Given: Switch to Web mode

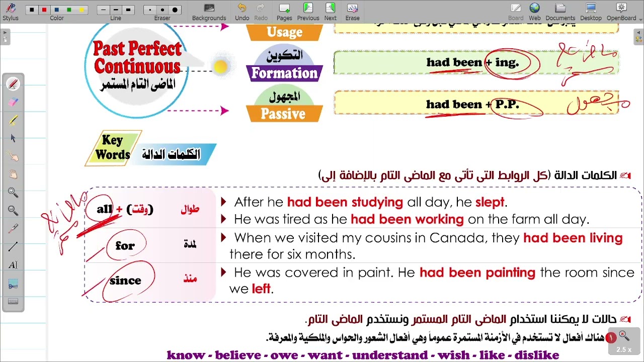Looking at the screenshot, I should (534, 12).
